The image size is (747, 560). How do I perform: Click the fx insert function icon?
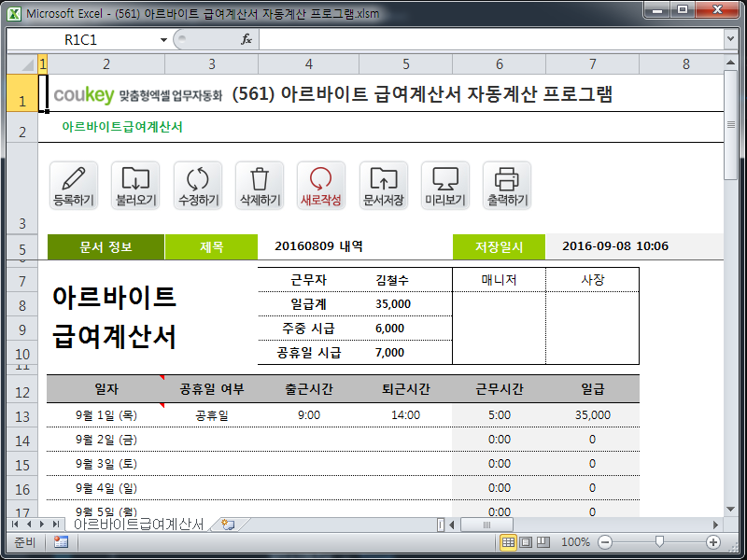(247, 39)
